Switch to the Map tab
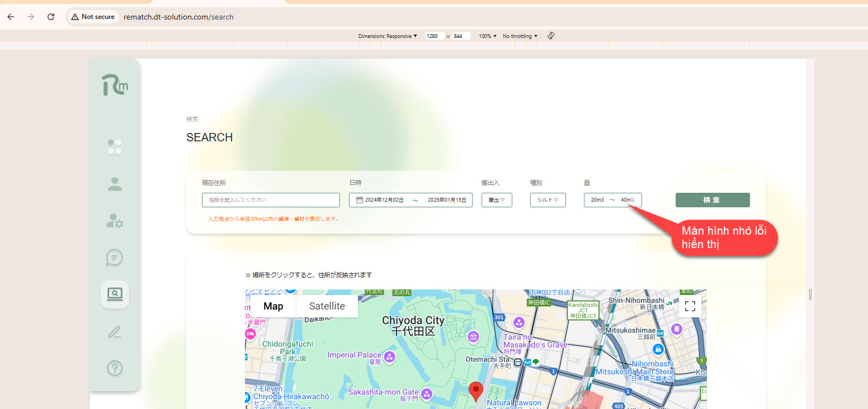Screen dimensions: 868x409 273,306
